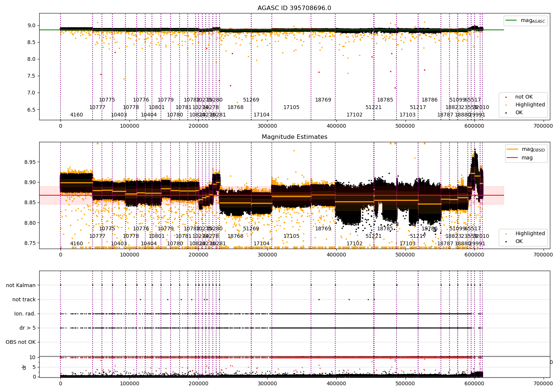Click the 7.0 y-axis tick label
This screenshot has height=392, width=560.
(x=31, y=93)
